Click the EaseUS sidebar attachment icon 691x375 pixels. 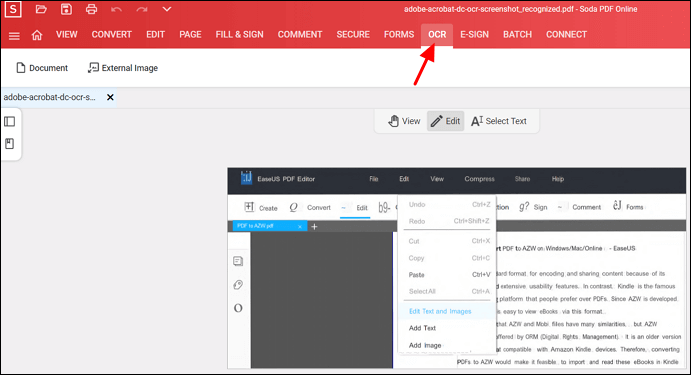[238, 285]
